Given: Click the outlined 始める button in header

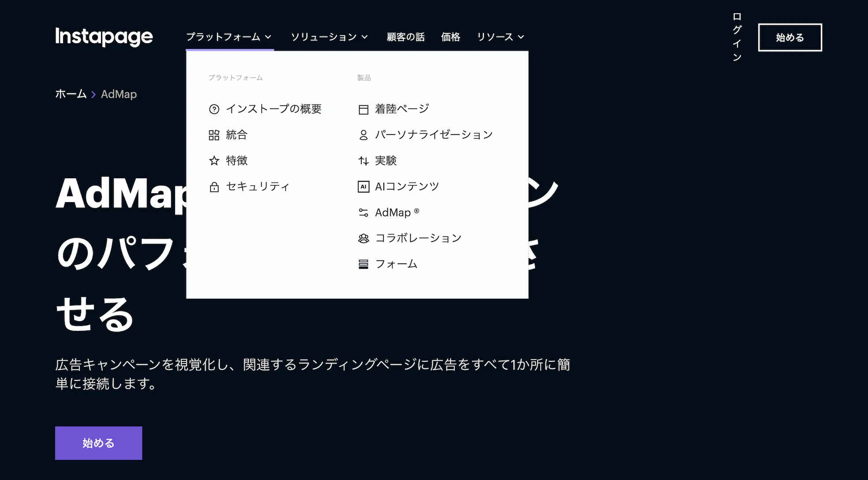Looking at the screenshot, I should 789,37.
